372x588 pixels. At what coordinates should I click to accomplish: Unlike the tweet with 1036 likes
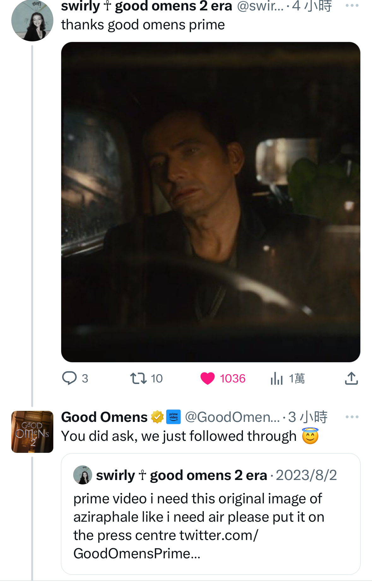tap(208, 378)
